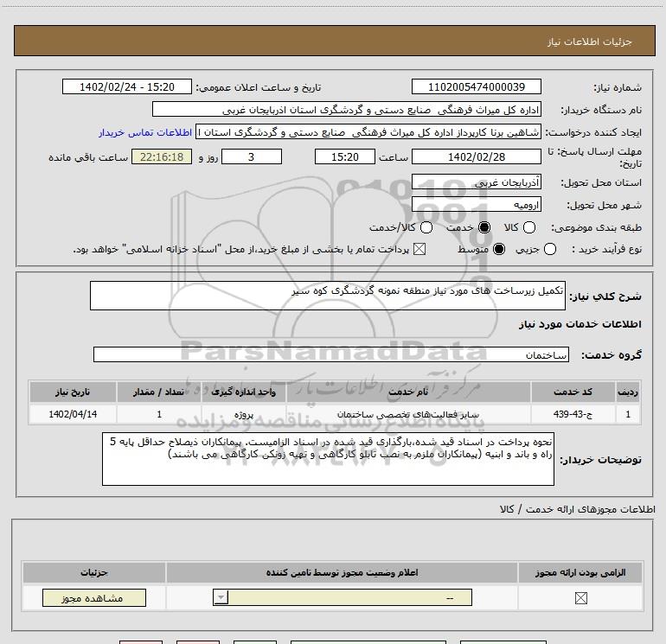Viewport: 666px width, 644px height.
Task: Click the ردیف column header
Action: pyautogui.click(x=628, y=392)
